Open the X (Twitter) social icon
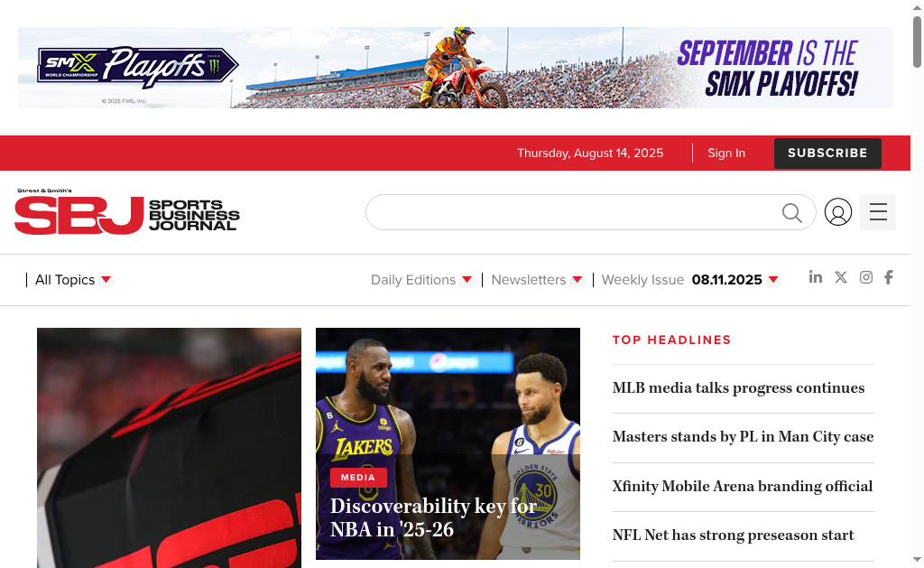924x568 pixels. click(x=841, y=277)
